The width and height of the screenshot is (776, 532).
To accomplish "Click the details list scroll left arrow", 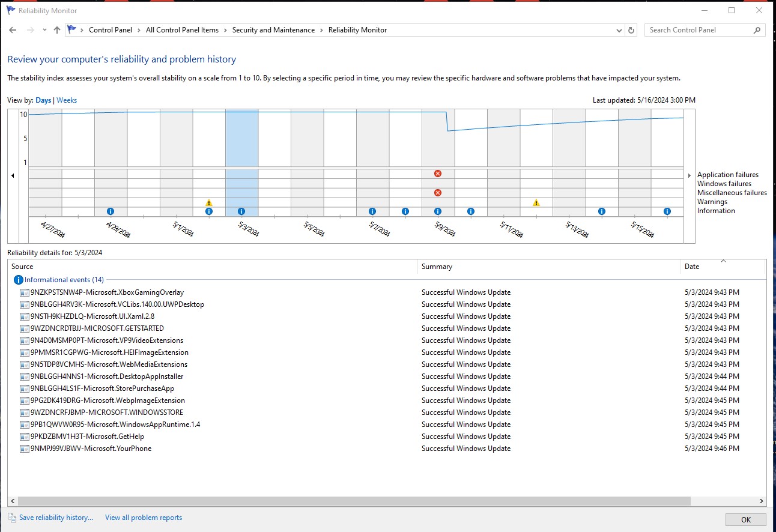I will tap(13, 501).
